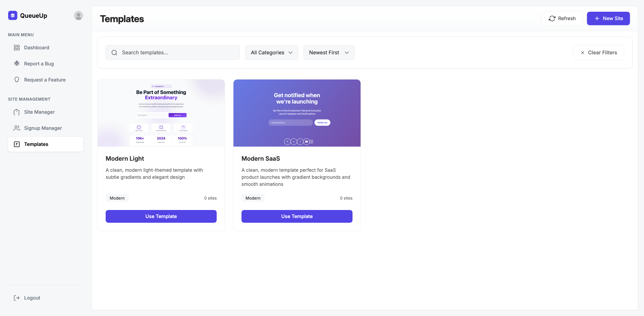Click "0 sites" on Modern Light card
644x316 pixels.
[x=210, y=198]
